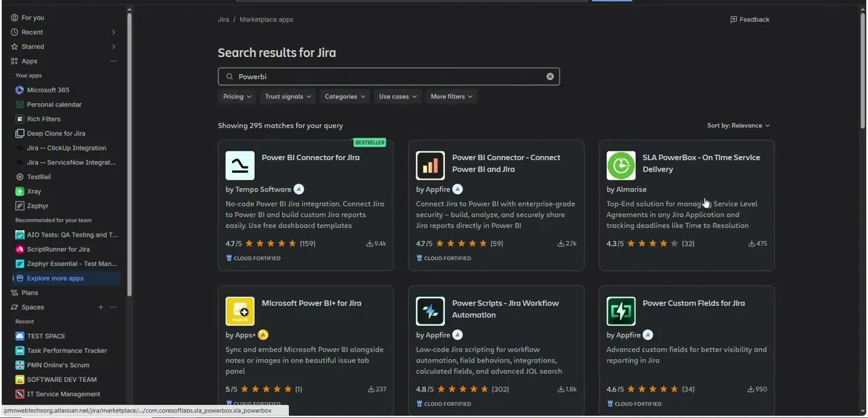Image resolution: width=868 pixels, height=418 pixels.
Task: Open AIO Tests recommended app
Action: tap(72, 235)
